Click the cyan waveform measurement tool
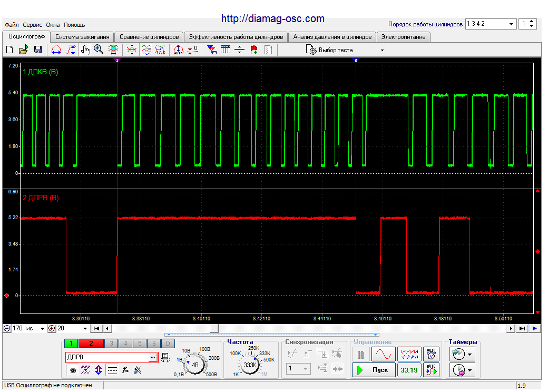This screenshot has height=392, width=548. click(x=113, y=50)
